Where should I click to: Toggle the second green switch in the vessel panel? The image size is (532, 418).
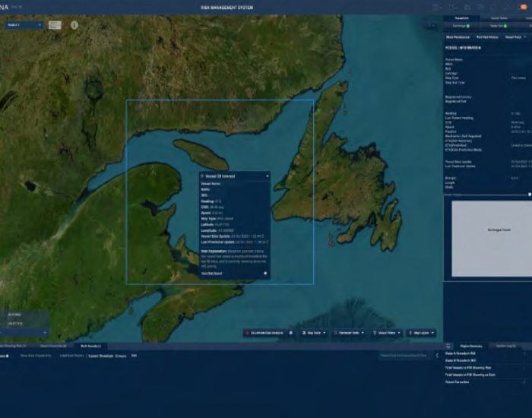[505, 25]
